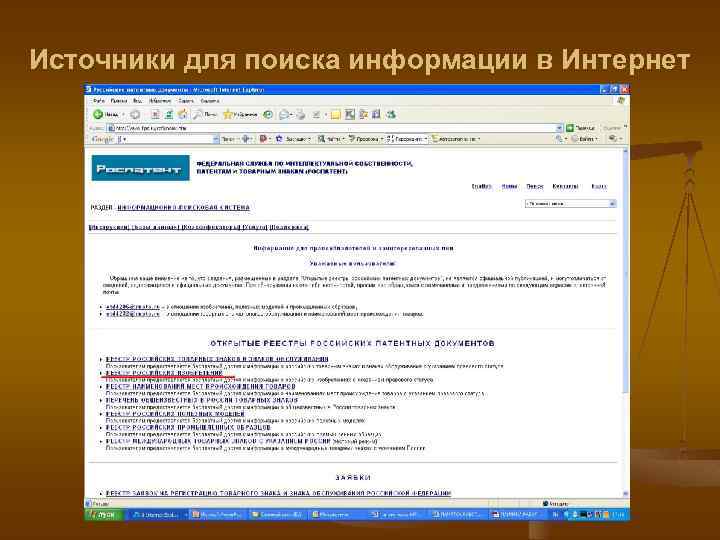Open the red-underlined РЕЕСТР РОССИЙСКИХ ИЗОБРЕТЕНИЙ link
The width and height of the screenshot is (720, 540).
point(164,373)
